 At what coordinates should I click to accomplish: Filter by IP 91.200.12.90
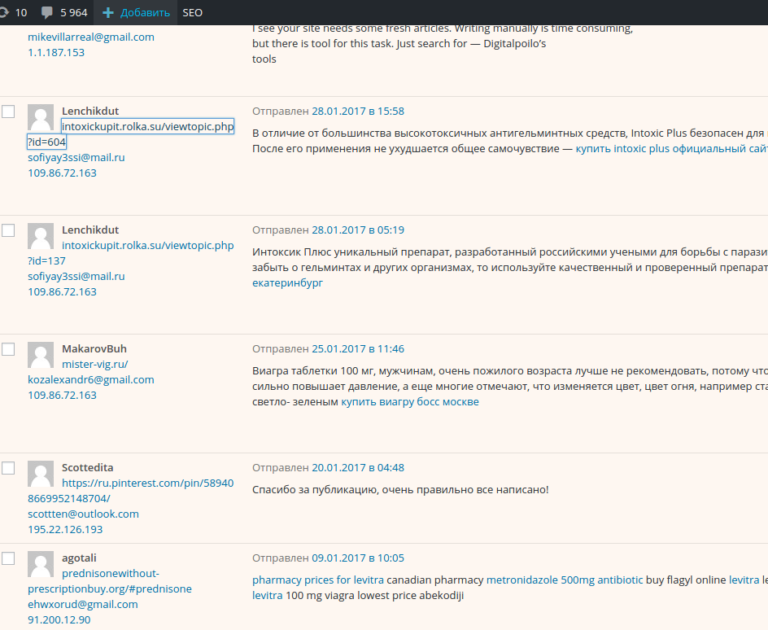point(59,620)
